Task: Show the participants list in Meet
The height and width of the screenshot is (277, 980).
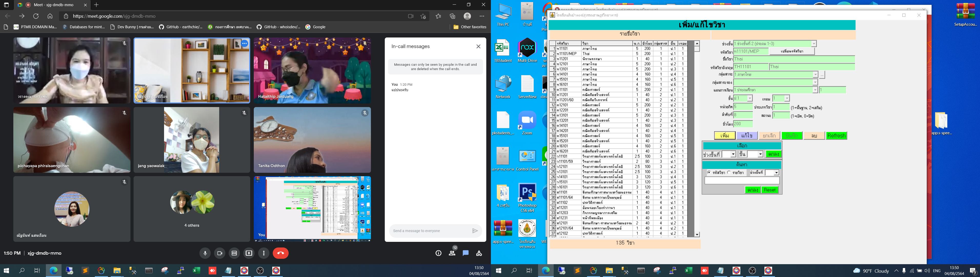Action: tap(452, 253)
